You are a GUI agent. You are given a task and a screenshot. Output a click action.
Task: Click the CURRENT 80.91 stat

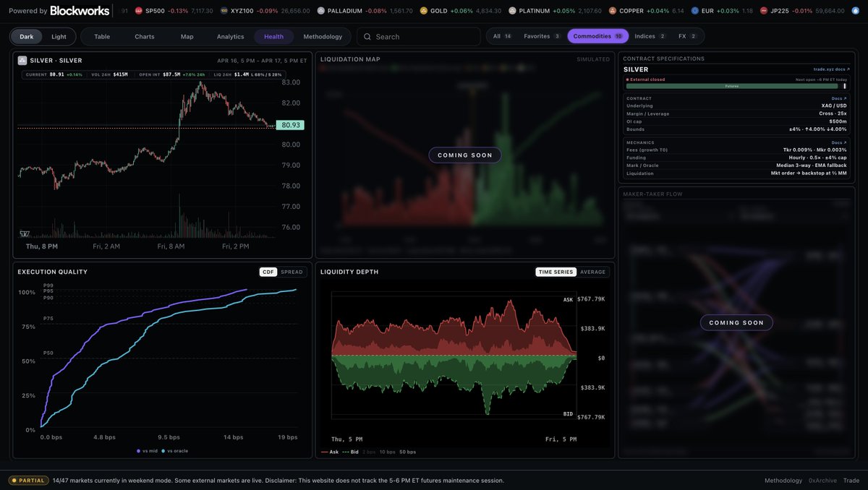pos(54,74)
